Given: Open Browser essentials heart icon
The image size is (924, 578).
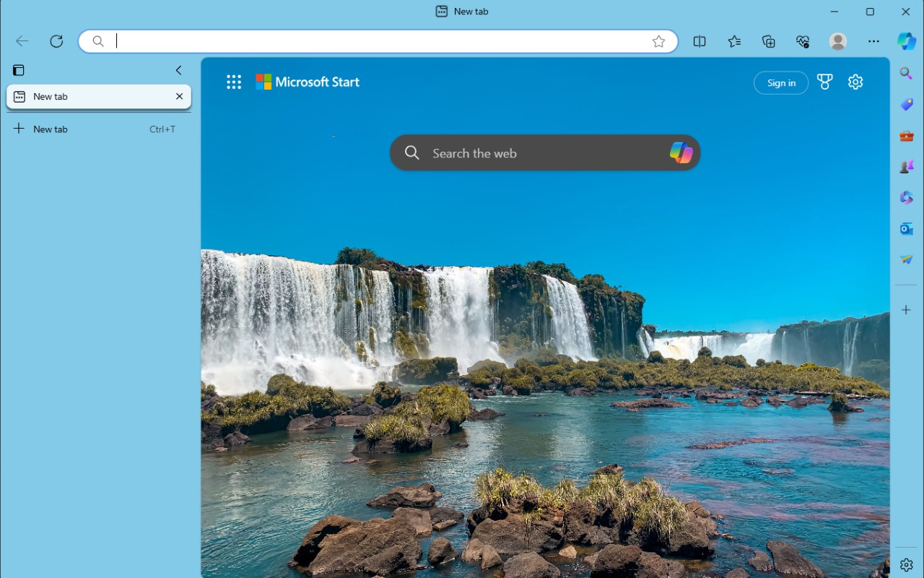Looking at the screenshot, I should click(x=803, y=41).
